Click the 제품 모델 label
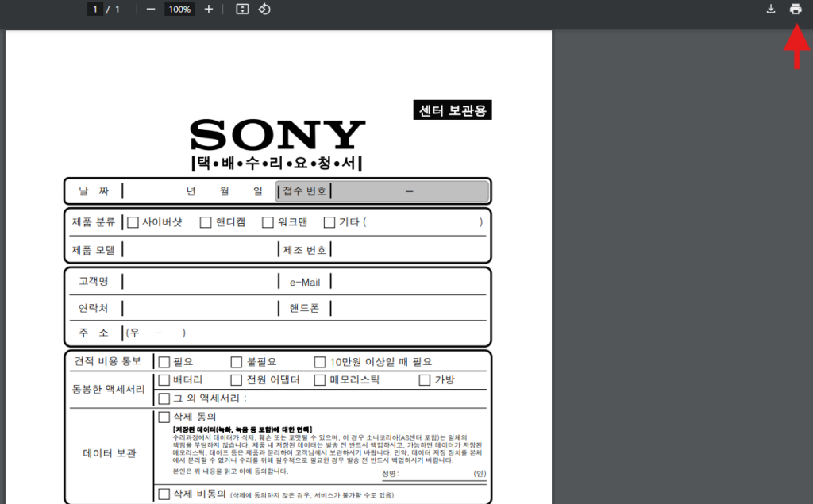Screen dimensions: 813x504 [x=94, y=250]
